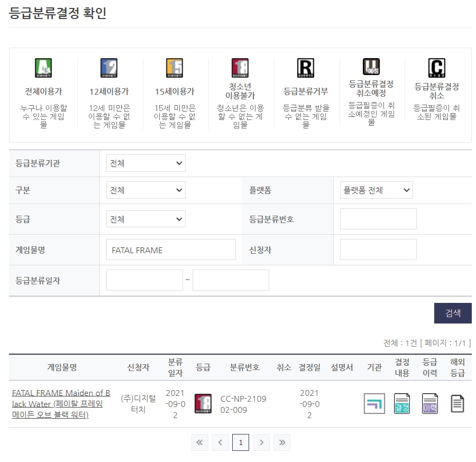Go to page 1 in pagination
The image size is (476, 462).
[x=241, y=442]
